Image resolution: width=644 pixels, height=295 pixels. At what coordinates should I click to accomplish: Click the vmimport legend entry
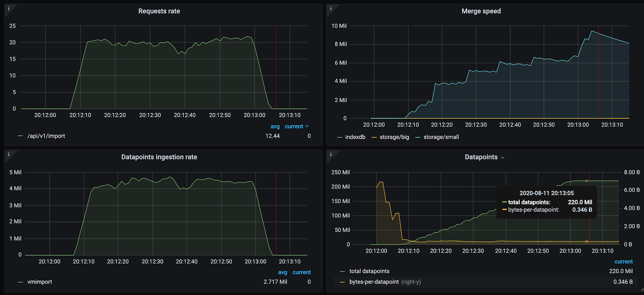[40, 282]
